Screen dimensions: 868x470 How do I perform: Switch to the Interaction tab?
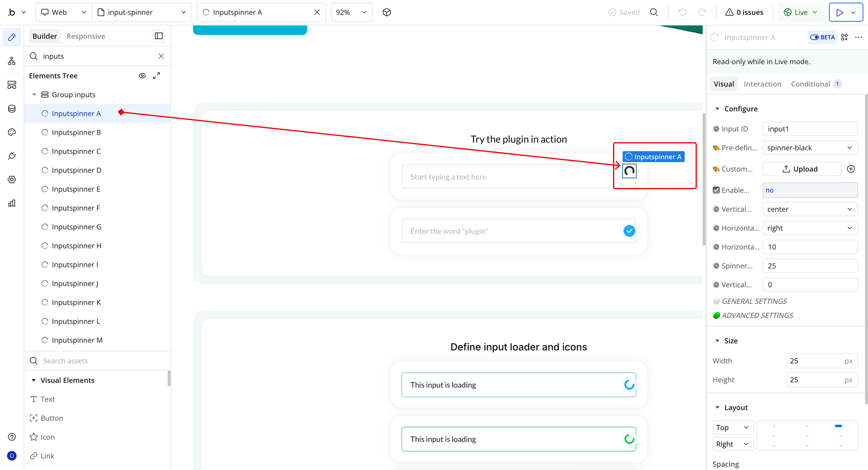762,84
